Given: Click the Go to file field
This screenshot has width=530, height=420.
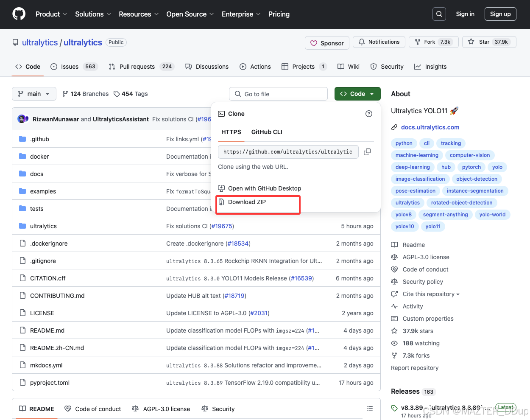Looking at the screenshot, I should [x=278, y=94].
